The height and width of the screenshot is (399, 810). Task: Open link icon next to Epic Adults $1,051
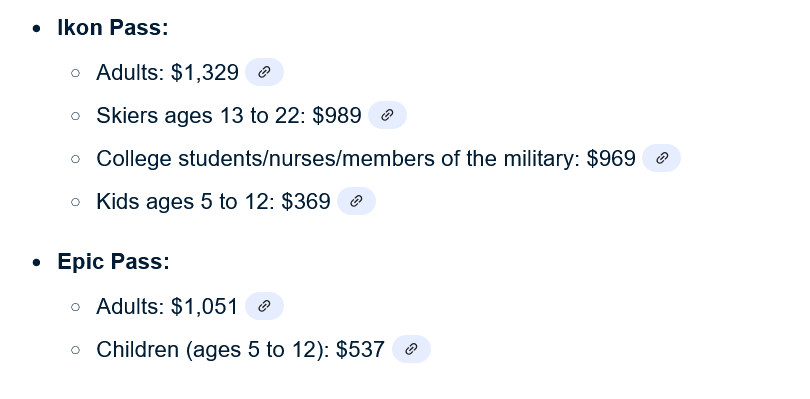[264, 306]
